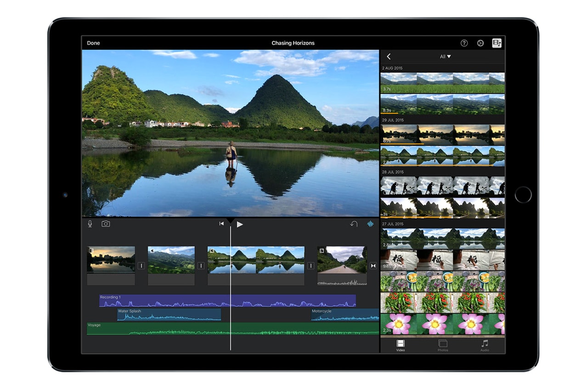Tap the Done button
Screen dimensions: 588x392
pyautogui.click(x=93, y=43)
